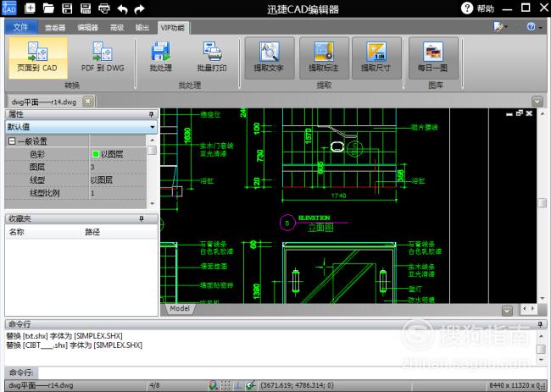Viewport: 551px width, 392px height.
Task: Select the Model layout tab
Action: point(180,308)
